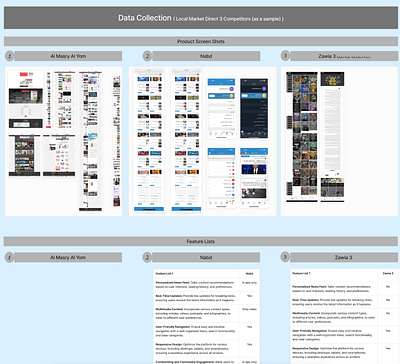Click number 1 badge in Feature Lists section

pos(9,257)
